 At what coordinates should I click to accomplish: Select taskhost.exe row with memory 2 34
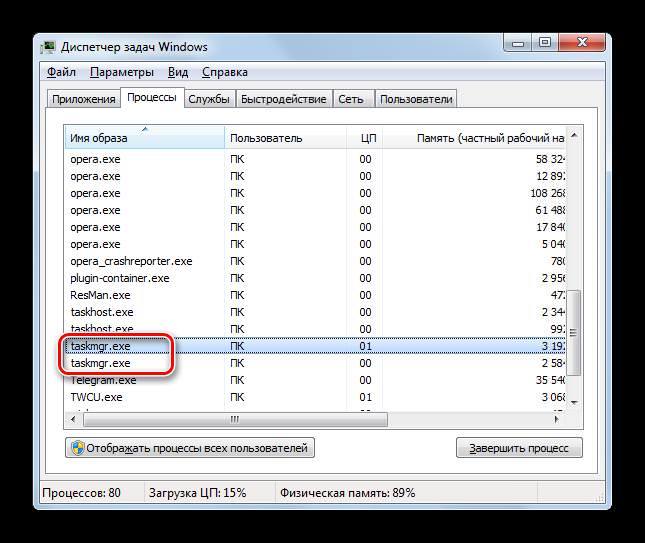pyautogui.click(x=315, y=312)
